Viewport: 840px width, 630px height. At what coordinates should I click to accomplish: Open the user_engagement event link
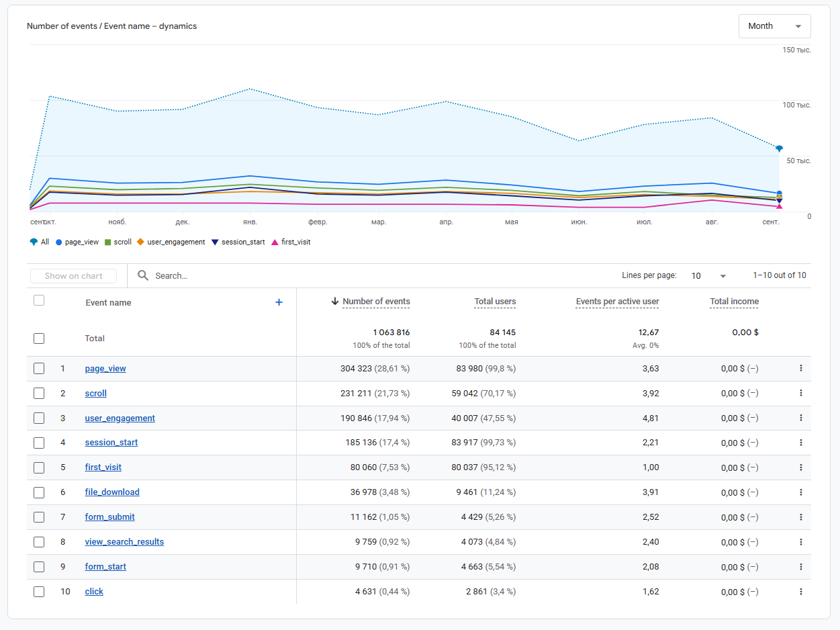(120, 418)
